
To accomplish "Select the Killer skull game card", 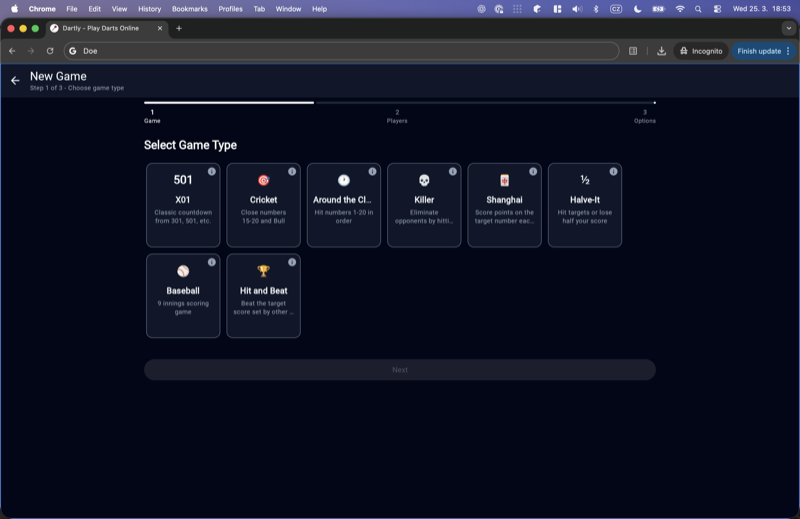I will (x=424, y=205).
